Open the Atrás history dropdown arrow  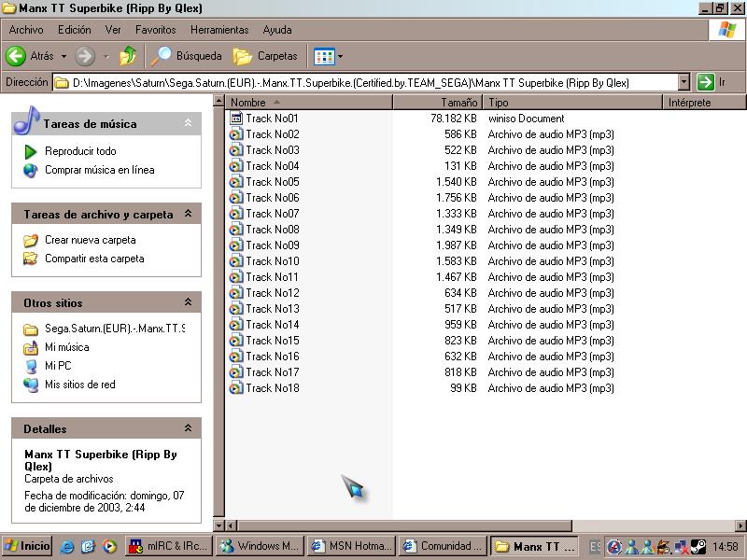click(x=63, y=56)
